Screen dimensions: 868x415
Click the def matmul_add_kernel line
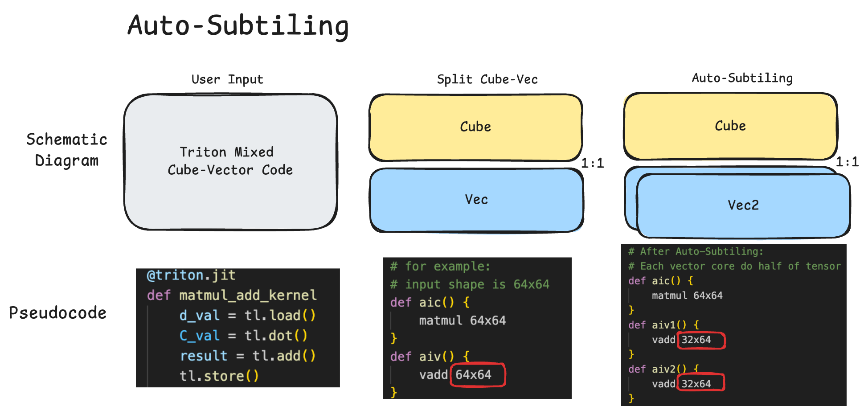[x=232, y=296]
